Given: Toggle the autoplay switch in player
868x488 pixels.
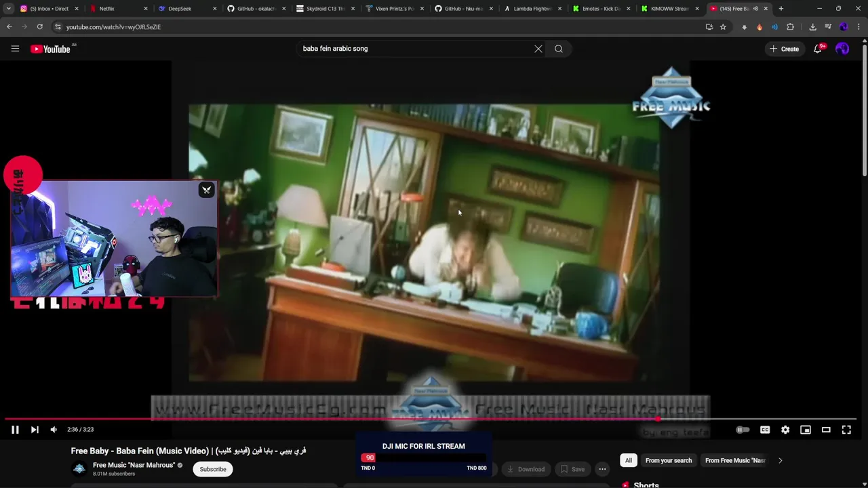Looking at the screenshot, I should click(743, 430).
